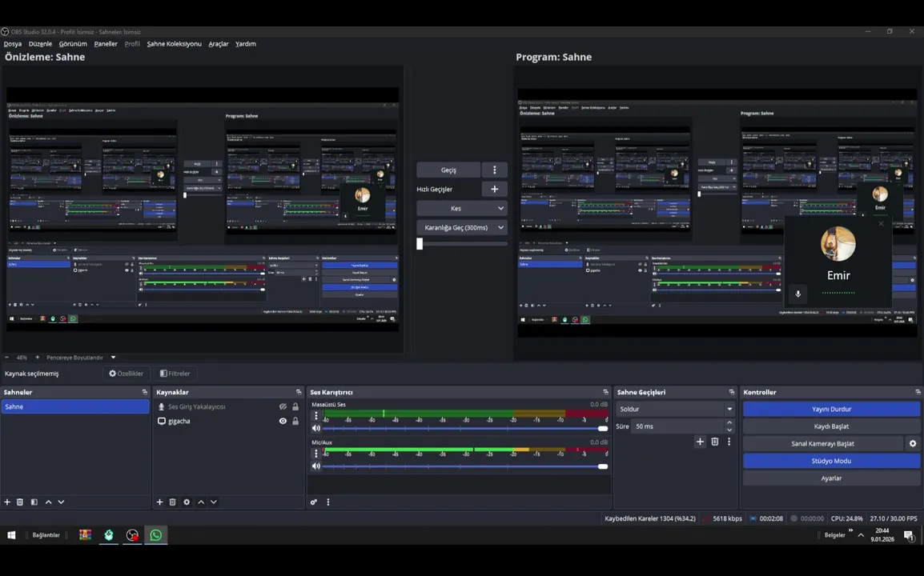Open Sanal Kamera settings gear icon
The image size is (924, 576).
click(913, 443)
